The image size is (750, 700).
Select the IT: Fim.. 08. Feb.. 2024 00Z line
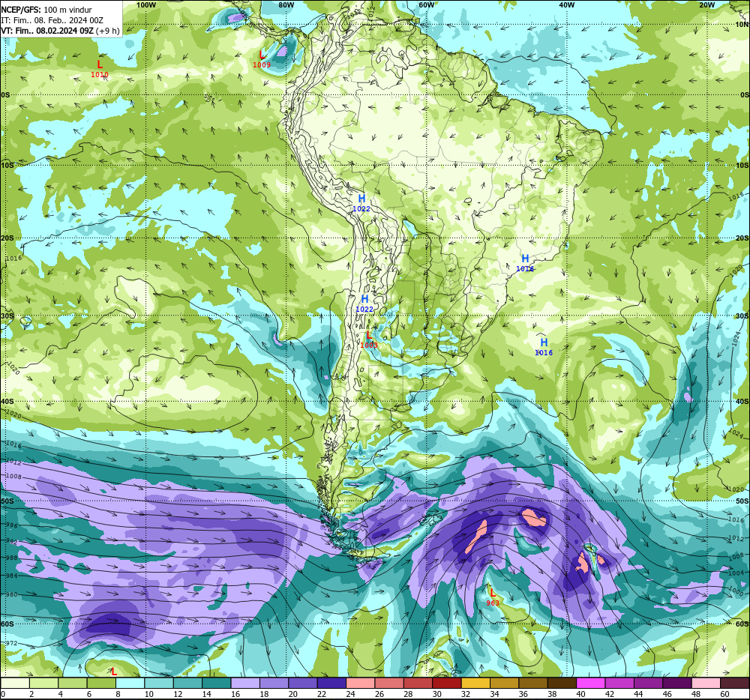[52, 20]
